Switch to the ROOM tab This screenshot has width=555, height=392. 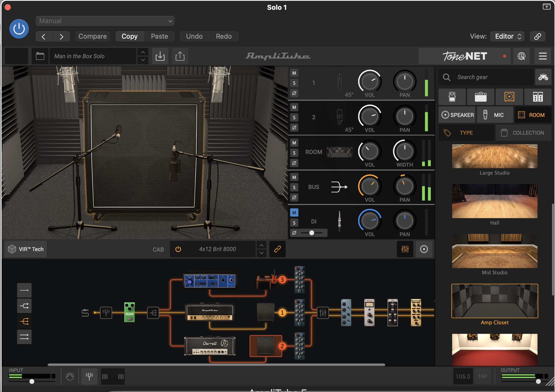[533, 115]
